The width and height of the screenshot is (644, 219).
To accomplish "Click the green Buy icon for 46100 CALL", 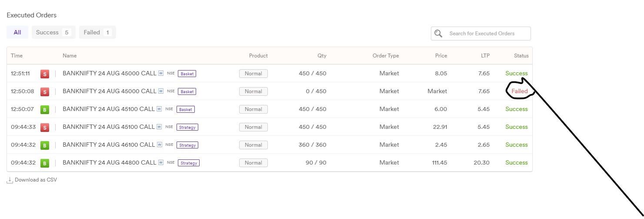I will 45,145.
